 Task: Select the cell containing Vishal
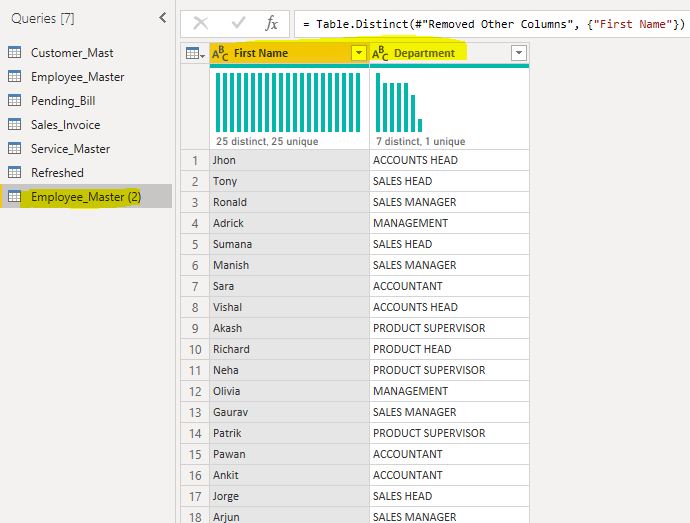tap(290, 307)
